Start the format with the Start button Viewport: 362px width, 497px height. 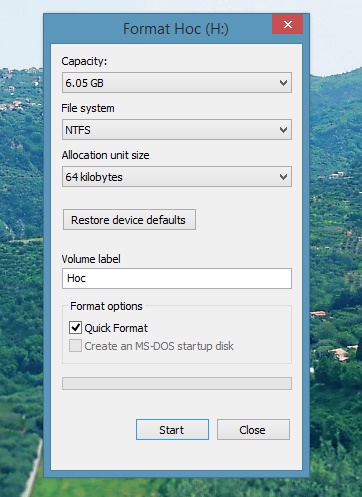click(x=172, y=430)
